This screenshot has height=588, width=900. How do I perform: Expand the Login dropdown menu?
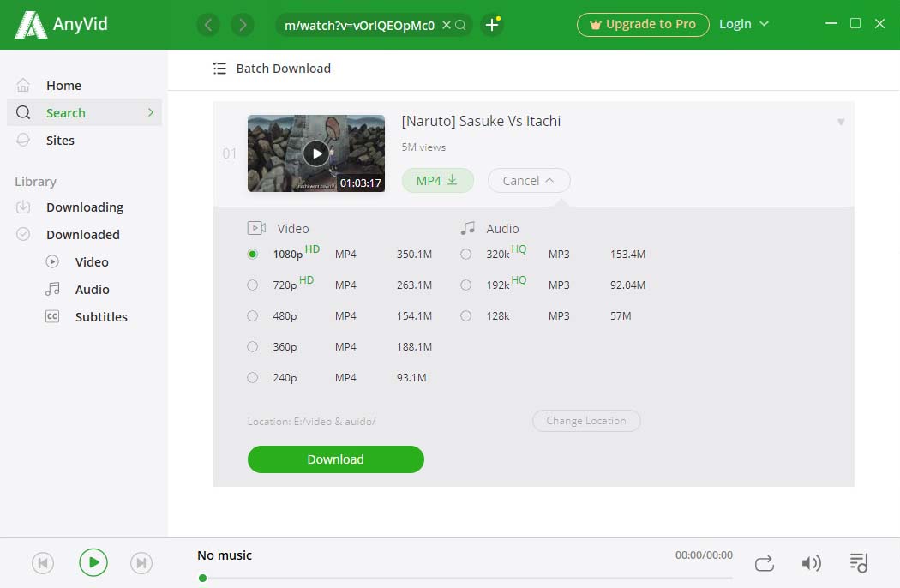point(743,24)
